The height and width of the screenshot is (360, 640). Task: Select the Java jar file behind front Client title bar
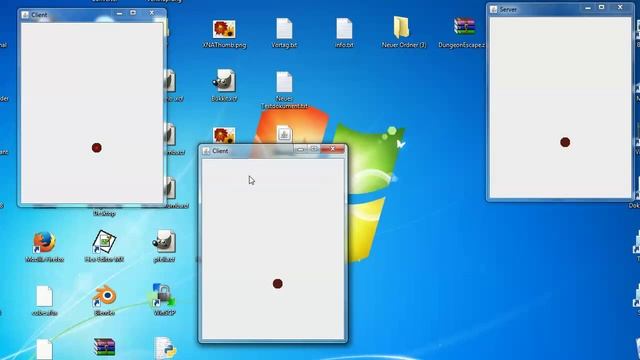(x=284, y=134)
